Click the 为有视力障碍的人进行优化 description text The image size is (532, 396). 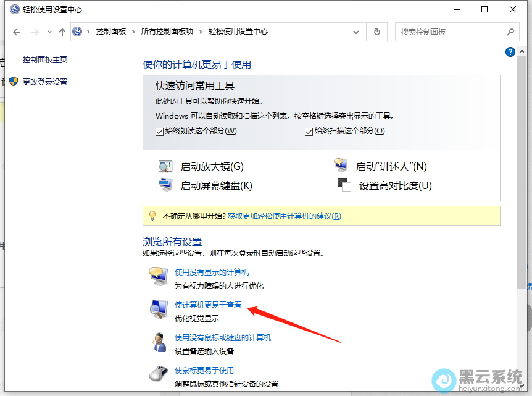pos(219,286)
